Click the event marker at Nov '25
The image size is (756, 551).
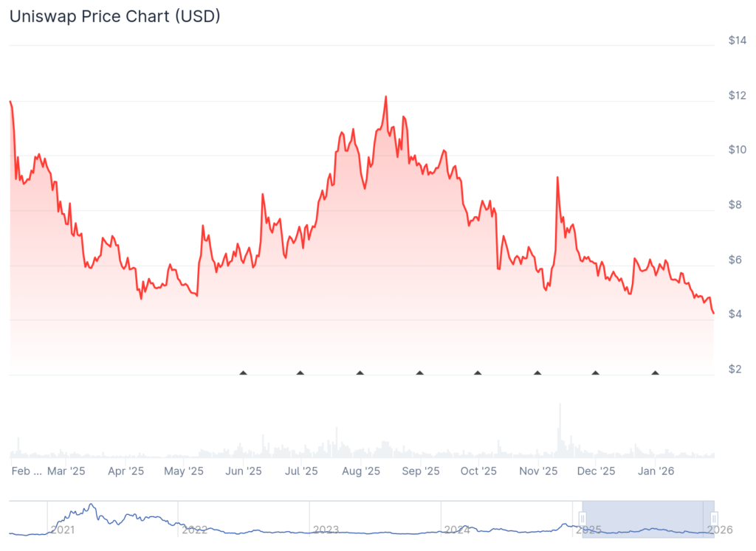(x=537, y=372)
